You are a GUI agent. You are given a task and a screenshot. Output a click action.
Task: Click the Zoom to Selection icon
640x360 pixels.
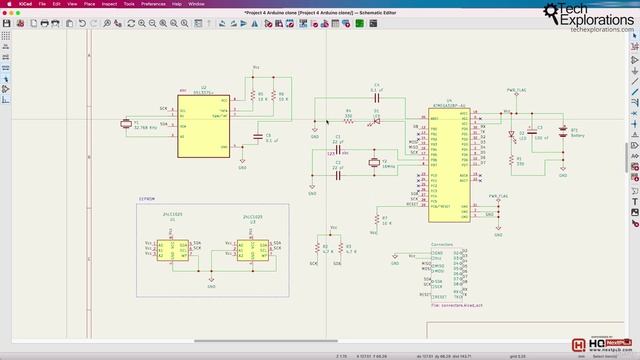click(184, 23)
